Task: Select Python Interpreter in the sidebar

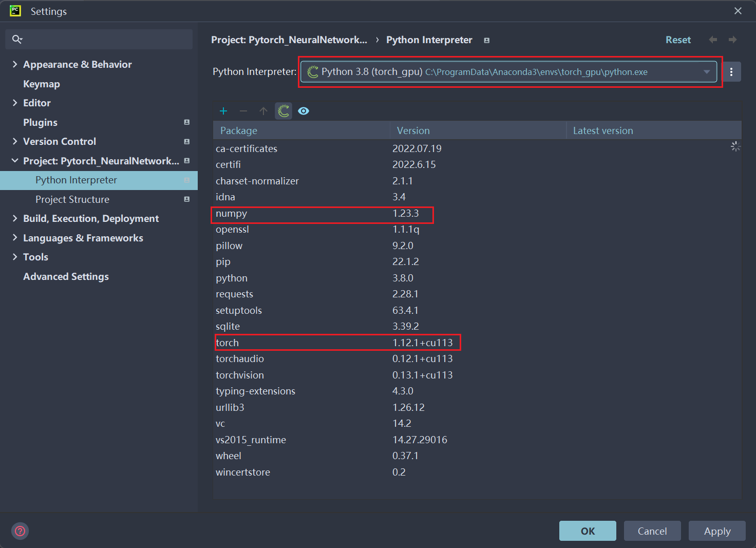Action: pyautogui.click(x=99, y=180)
